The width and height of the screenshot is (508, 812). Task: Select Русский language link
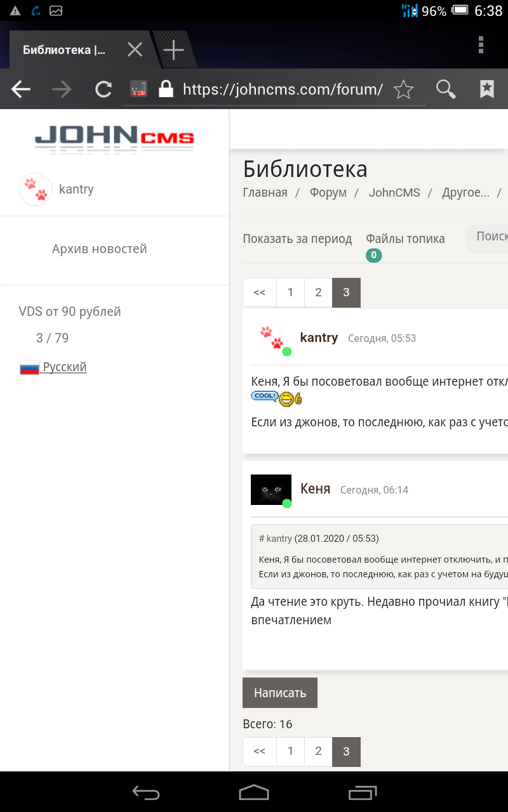tap(64, 367)
